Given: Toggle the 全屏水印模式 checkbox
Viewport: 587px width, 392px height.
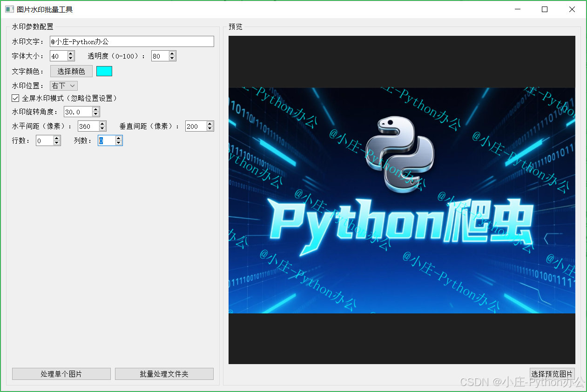Looking at the screenshot, I should click(16, 98).
